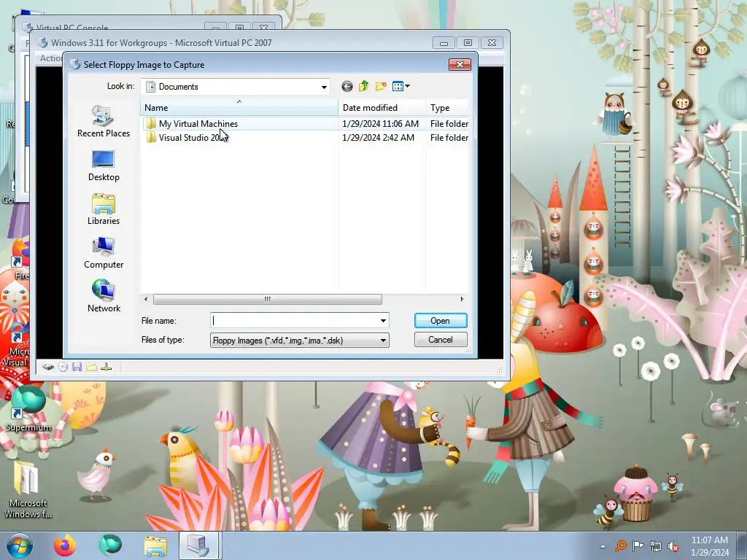Viewport: 747px width, 560px height.
Task: Sort files by Name column header
Action: (239, 108)
